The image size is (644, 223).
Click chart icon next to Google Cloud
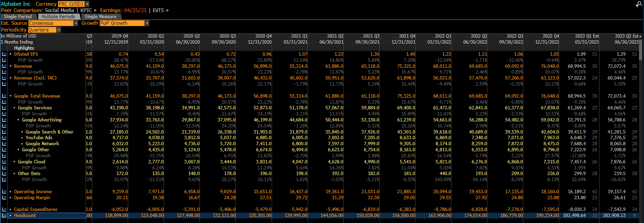4,162
